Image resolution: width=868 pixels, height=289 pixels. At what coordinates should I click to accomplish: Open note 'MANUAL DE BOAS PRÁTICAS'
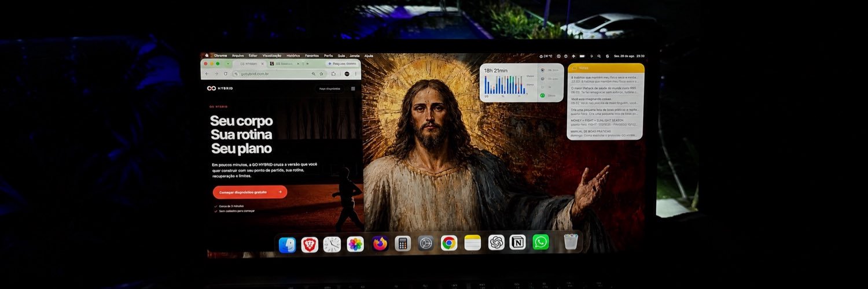604,133
